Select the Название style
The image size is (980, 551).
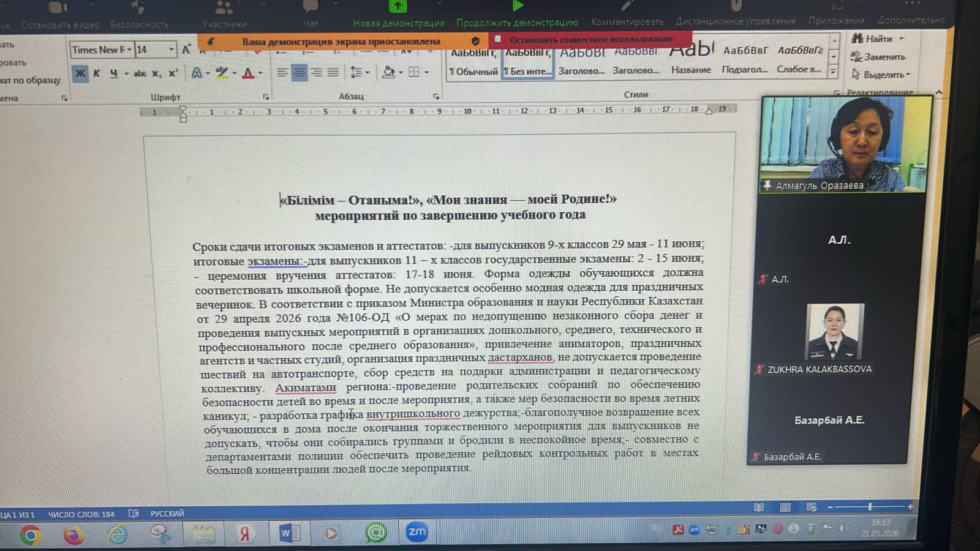click(x=691, y=60)
